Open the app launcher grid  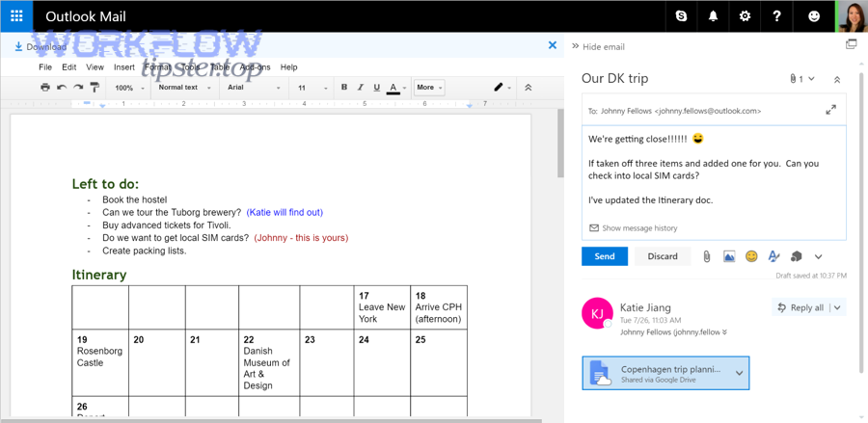pos(16,16)
